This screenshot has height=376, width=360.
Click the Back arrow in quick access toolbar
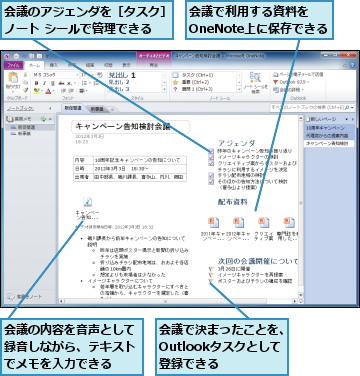point(16,56)
